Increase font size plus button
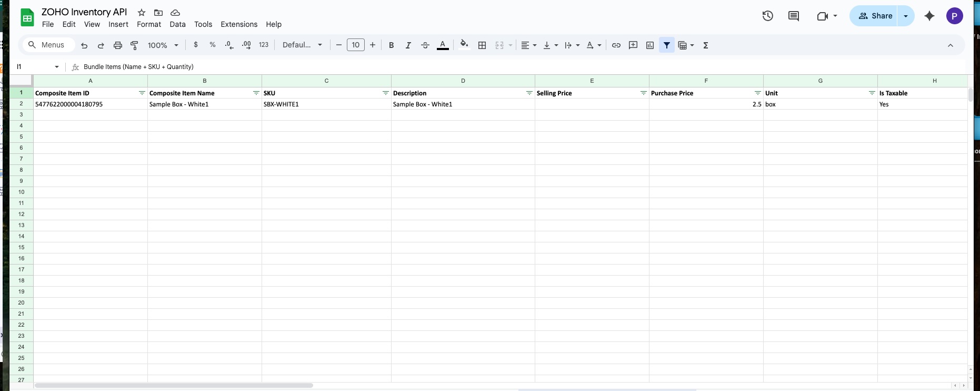This screenshot has width=980, height=391. coord(373,45)
